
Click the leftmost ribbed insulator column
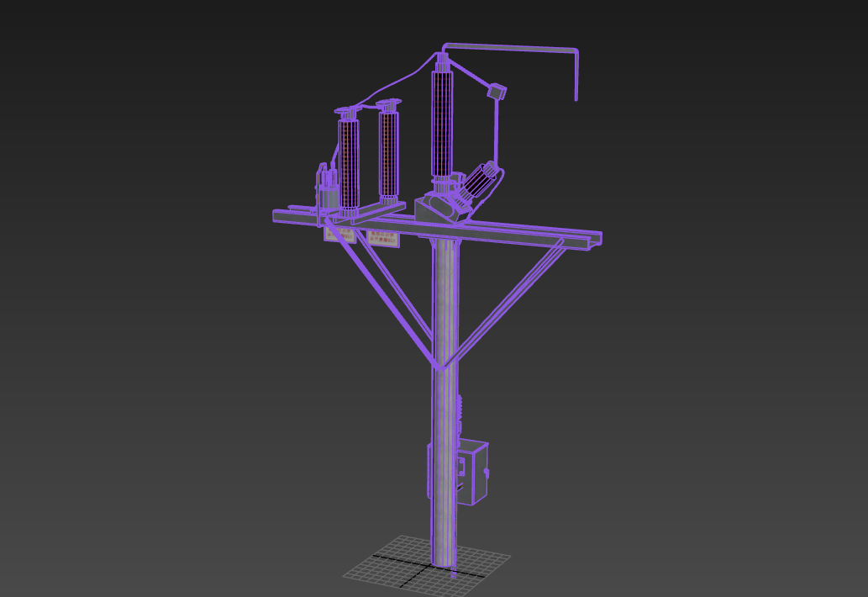coord(348,163)
